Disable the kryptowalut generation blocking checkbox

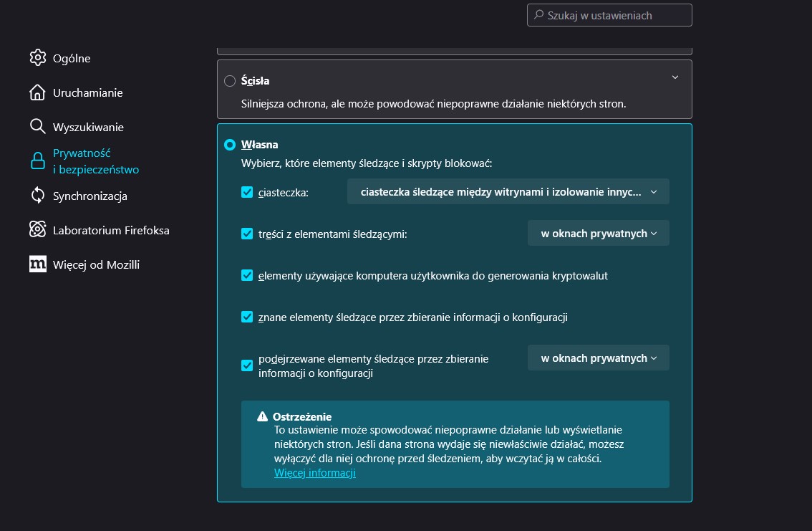(x=247, y=275)
